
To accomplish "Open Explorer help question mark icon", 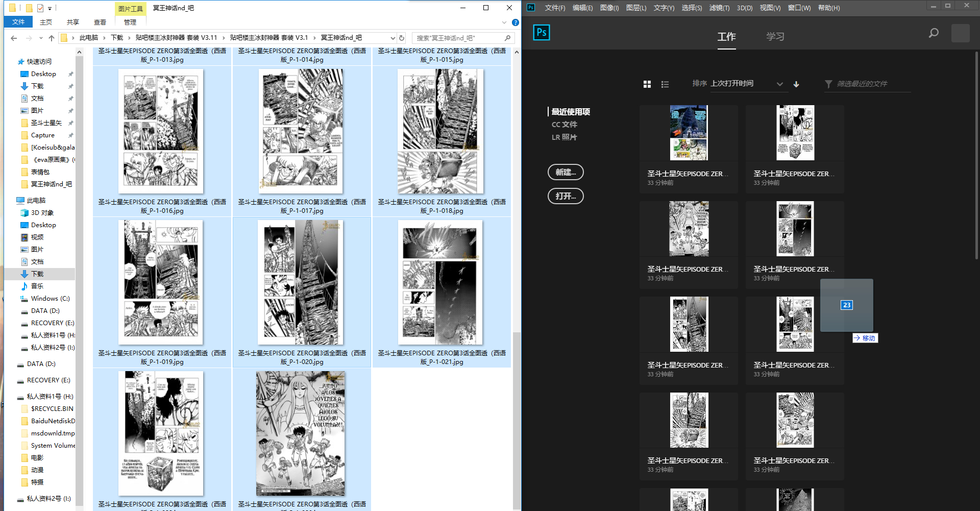I will [516, 22].
